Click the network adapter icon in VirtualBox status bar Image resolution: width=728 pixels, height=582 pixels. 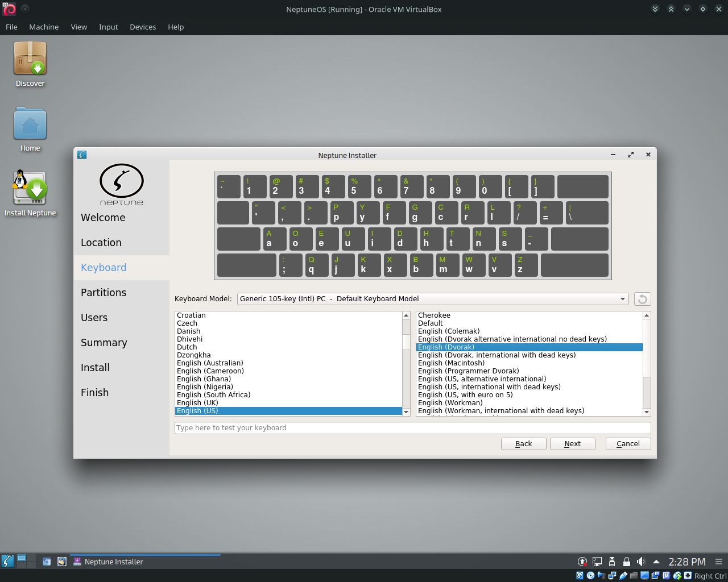612,575
